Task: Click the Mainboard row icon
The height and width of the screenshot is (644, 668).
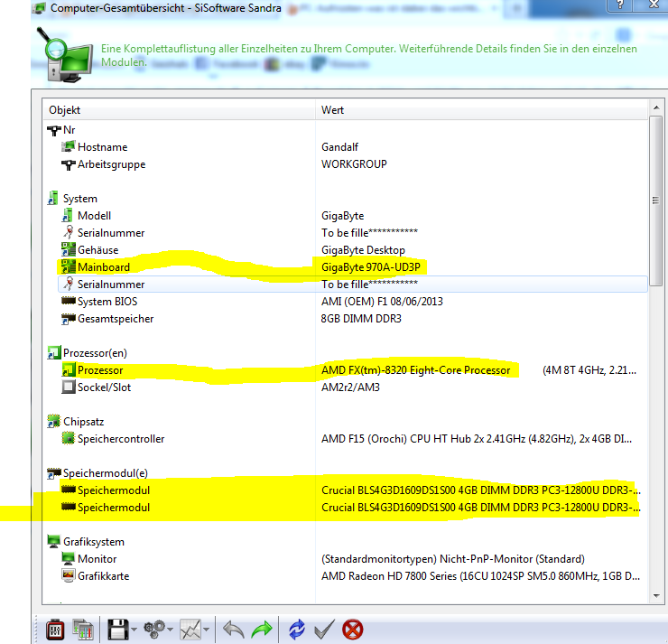Action: point(69,266)
